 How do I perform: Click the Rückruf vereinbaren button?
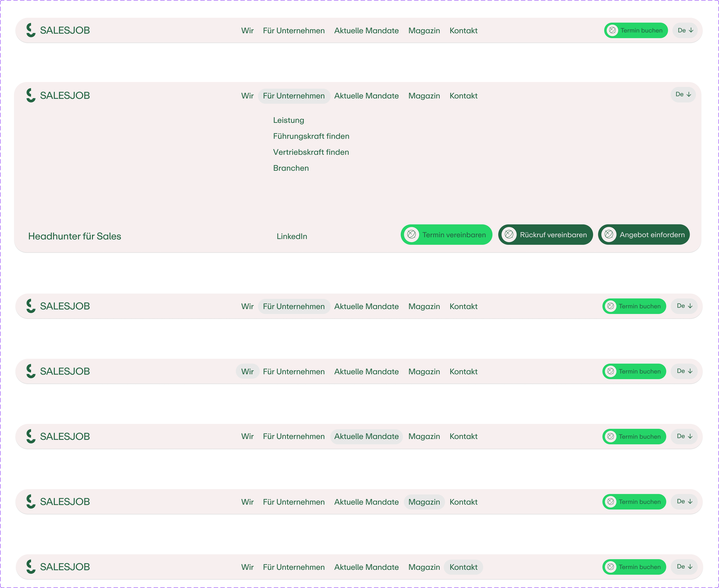(x=545, y=234)
